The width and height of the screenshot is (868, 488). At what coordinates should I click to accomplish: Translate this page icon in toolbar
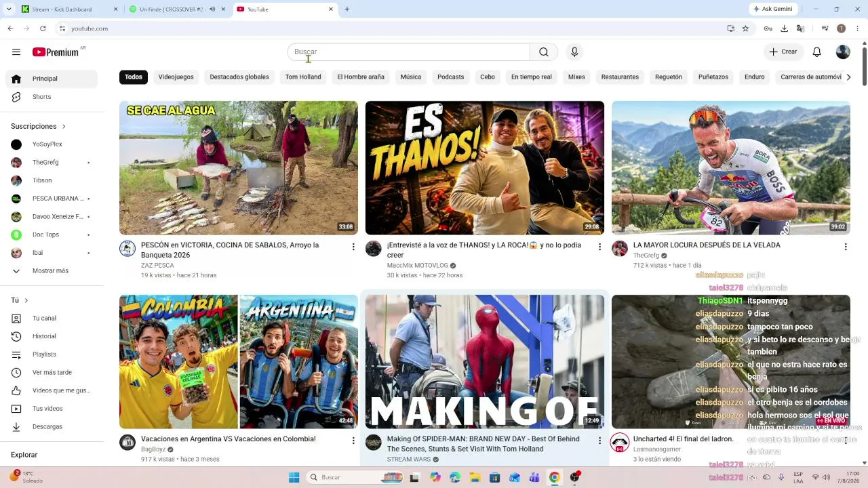[800, 28]
